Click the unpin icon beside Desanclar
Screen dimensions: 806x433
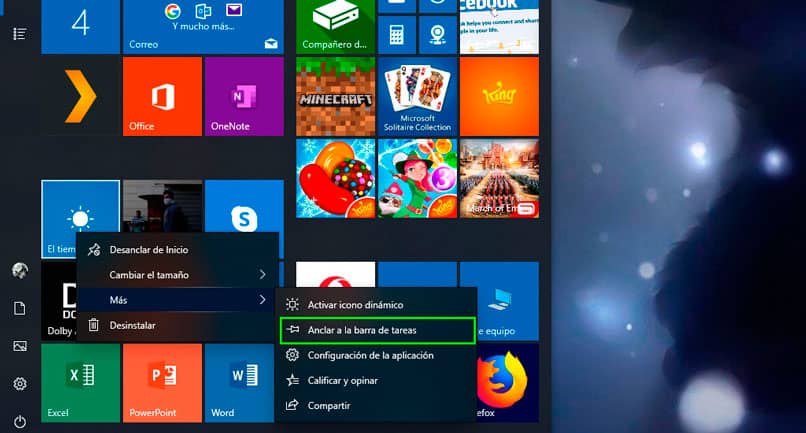(94, 250)
